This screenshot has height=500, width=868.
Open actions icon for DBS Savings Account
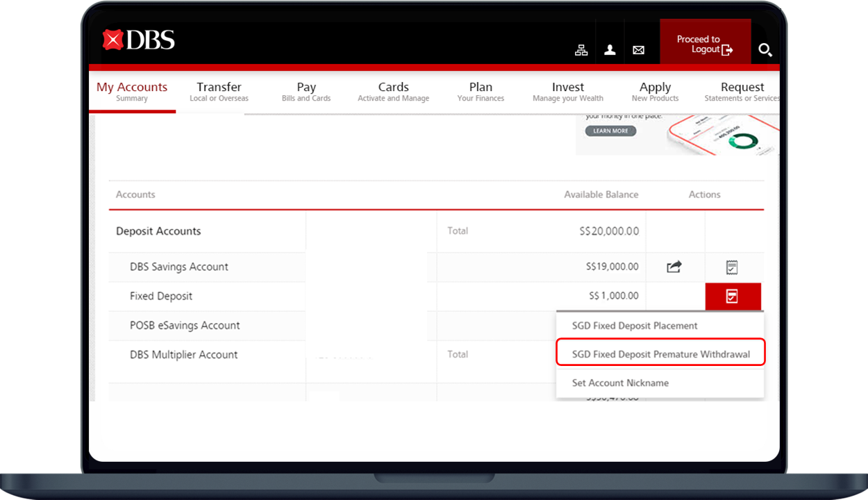click(732, 267)
